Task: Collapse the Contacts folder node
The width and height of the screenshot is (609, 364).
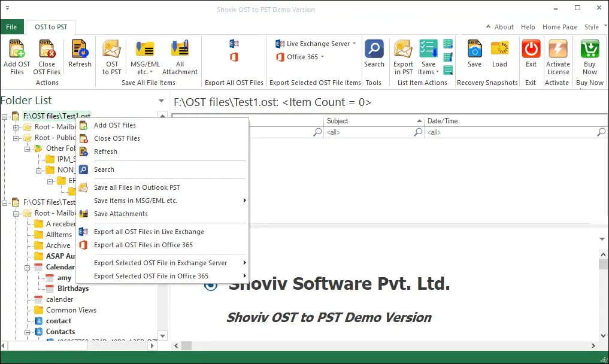Action: pos(27,332)
